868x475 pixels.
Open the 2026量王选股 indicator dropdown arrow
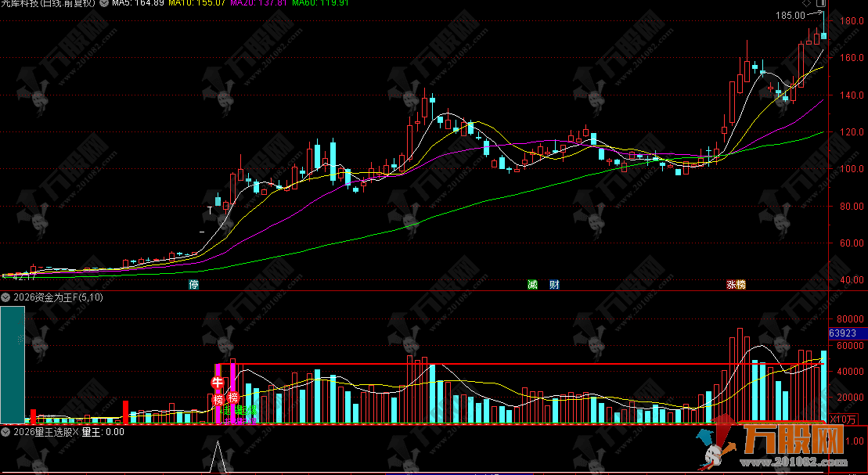click(5, 431)
